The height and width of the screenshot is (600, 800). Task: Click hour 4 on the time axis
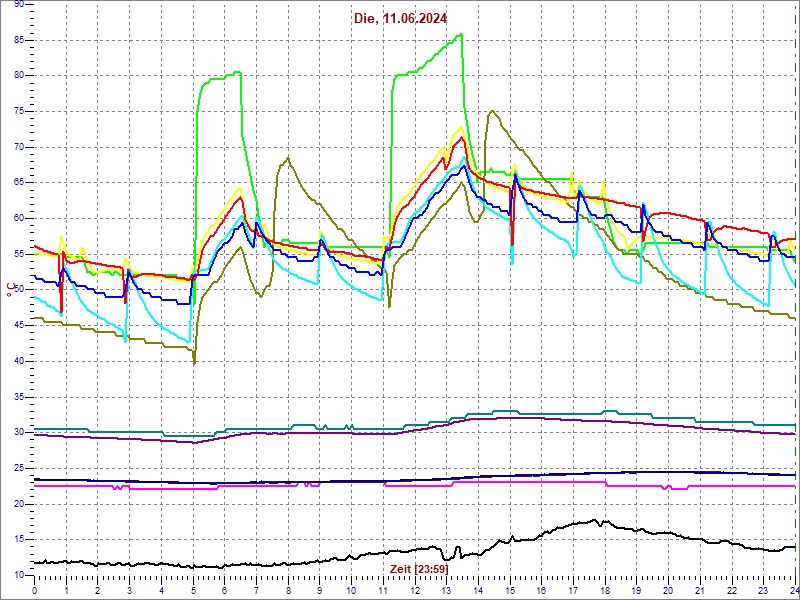click(x=161, y=589)
